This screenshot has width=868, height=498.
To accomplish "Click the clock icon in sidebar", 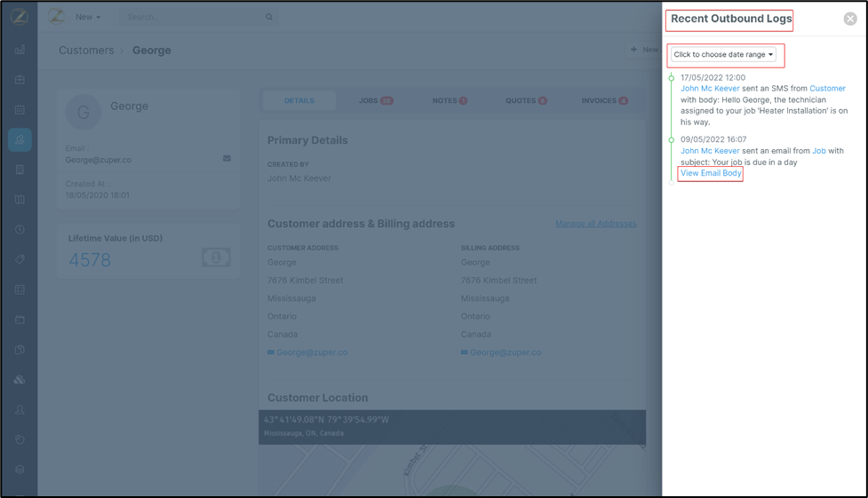I will coord(20,230).
